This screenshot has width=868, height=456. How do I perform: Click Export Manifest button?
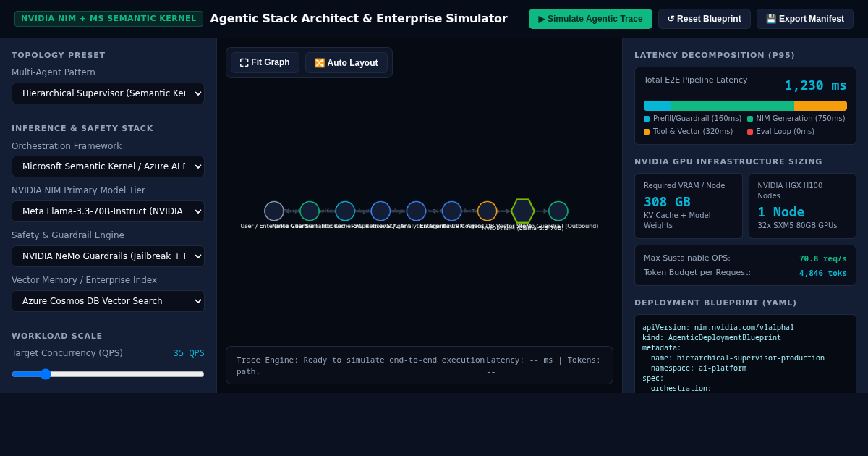(x=805, y=19)
